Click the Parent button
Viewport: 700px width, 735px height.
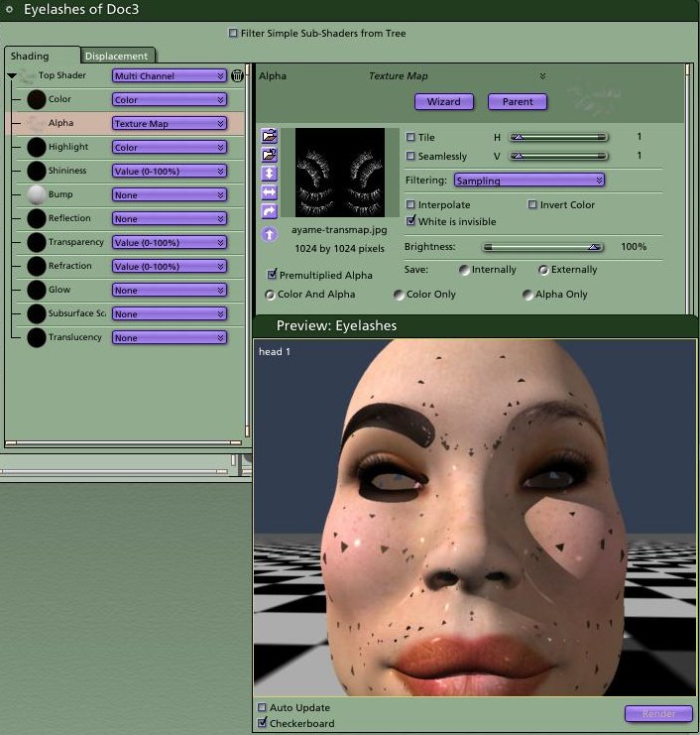click(518, 102)
